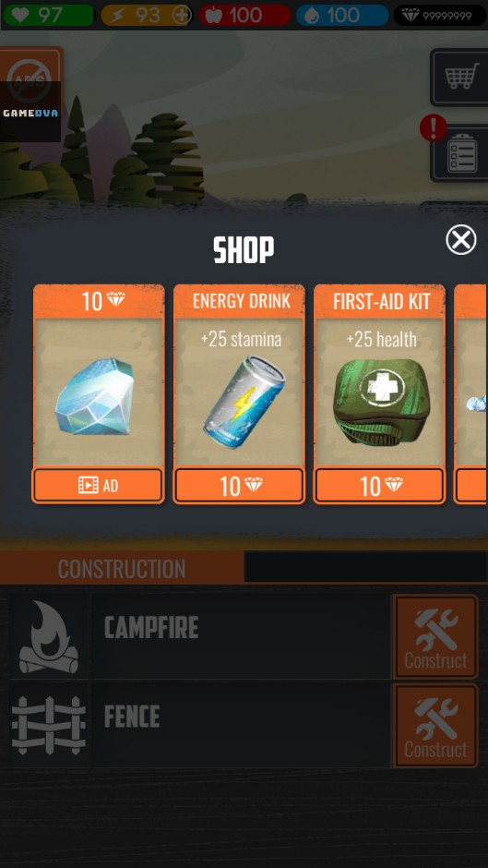Tap the food apple status indicator
Viewport: 488px width, 868px height.
tap(244, 16)
